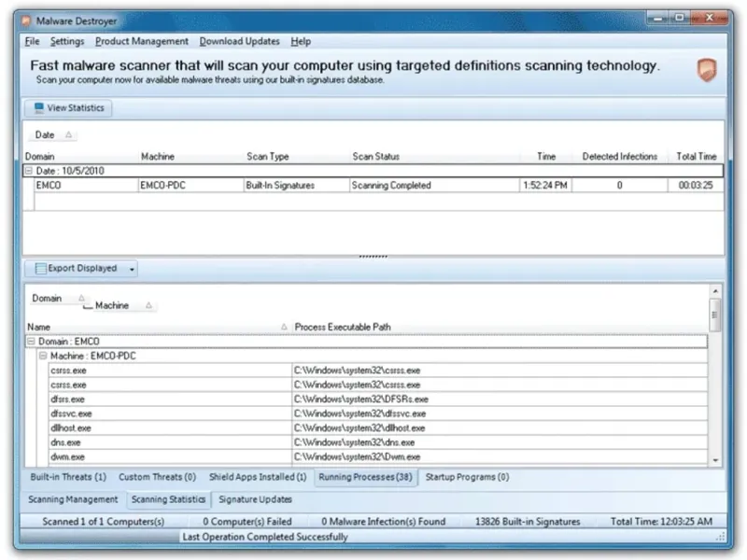Image resolution: width=747 pixels, height=560 pixels.
Task: Click the scroll down arrow of process list
Action: pyautogui.click(x=715, y=460)
